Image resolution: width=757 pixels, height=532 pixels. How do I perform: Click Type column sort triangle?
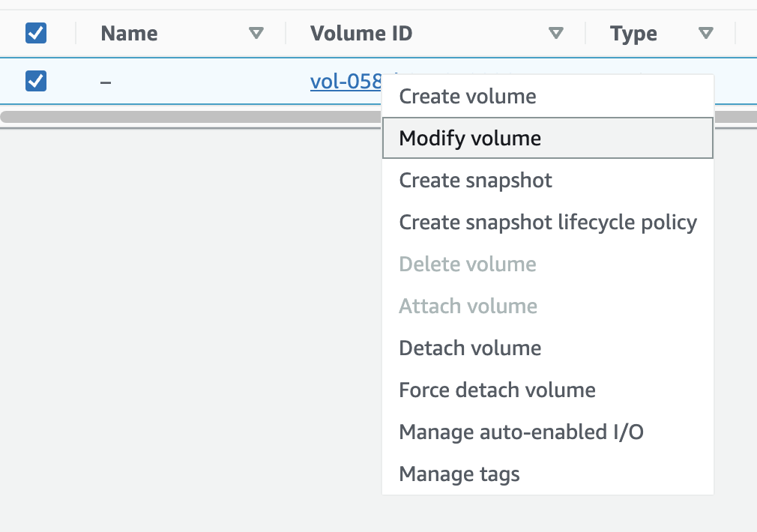[x=705, y=33]
